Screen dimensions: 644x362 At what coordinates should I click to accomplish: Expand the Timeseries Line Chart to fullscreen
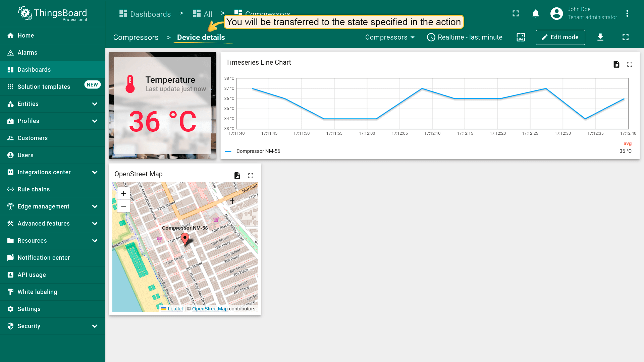point(630,64)
